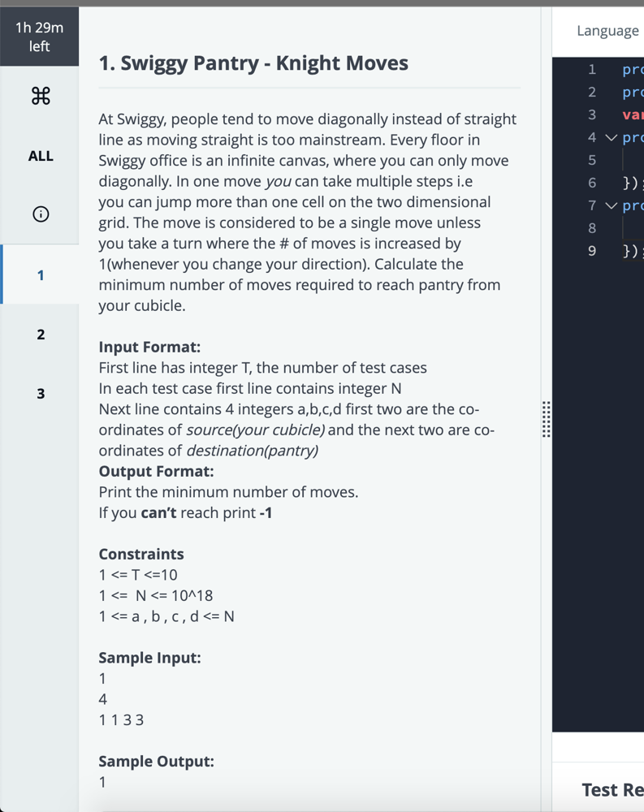Click the Sample Input heading text

tap(149, 658)
